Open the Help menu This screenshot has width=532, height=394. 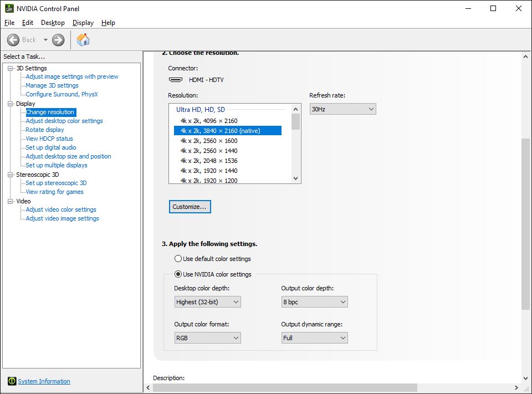coord(108,23)
